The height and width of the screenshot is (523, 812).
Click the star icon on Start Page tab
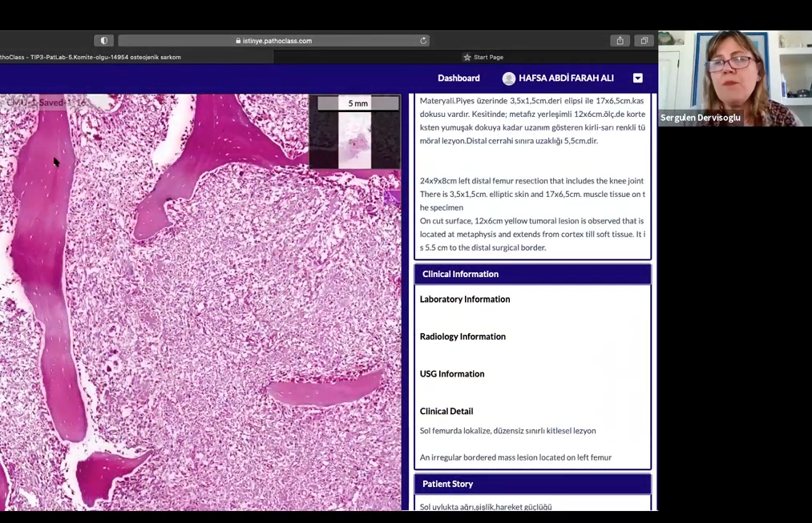[467, 58]
